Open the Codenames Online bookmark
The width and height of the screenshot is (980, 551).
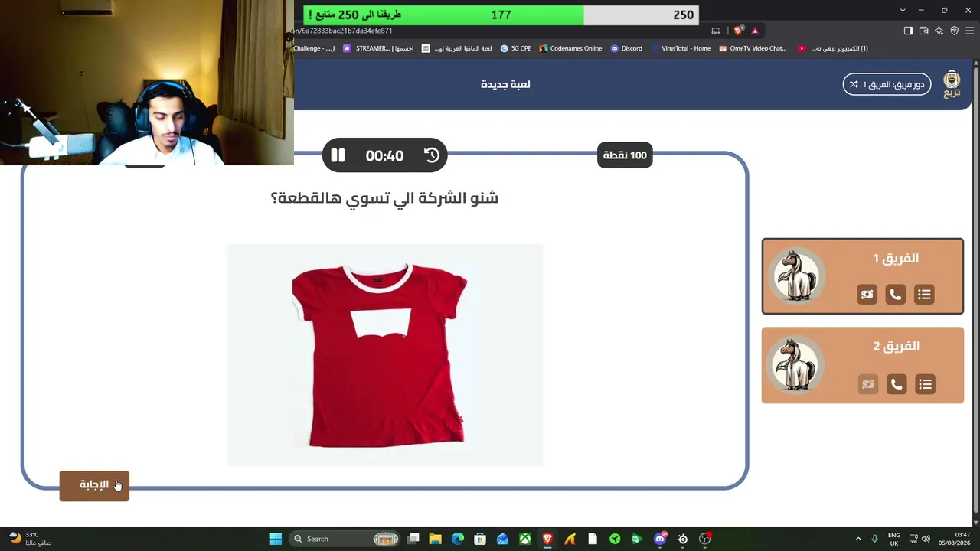click(570, 48)
